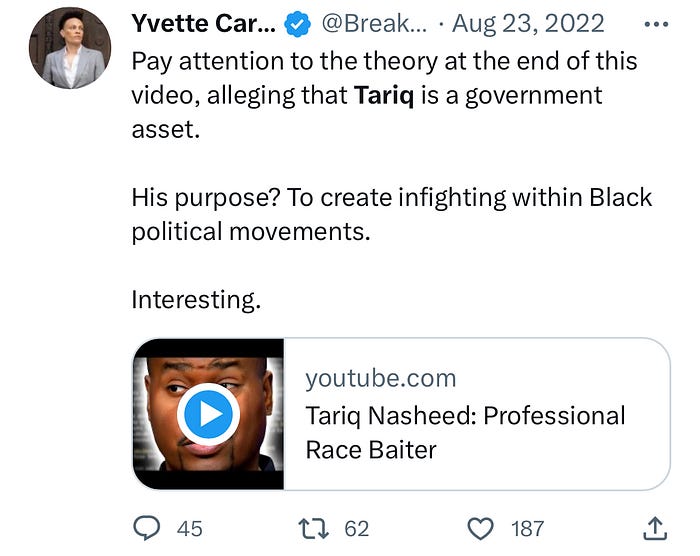Screen dimensions: 700x556
Task: Open the reply speech bubble icon
Action: (x=146, y=528)
